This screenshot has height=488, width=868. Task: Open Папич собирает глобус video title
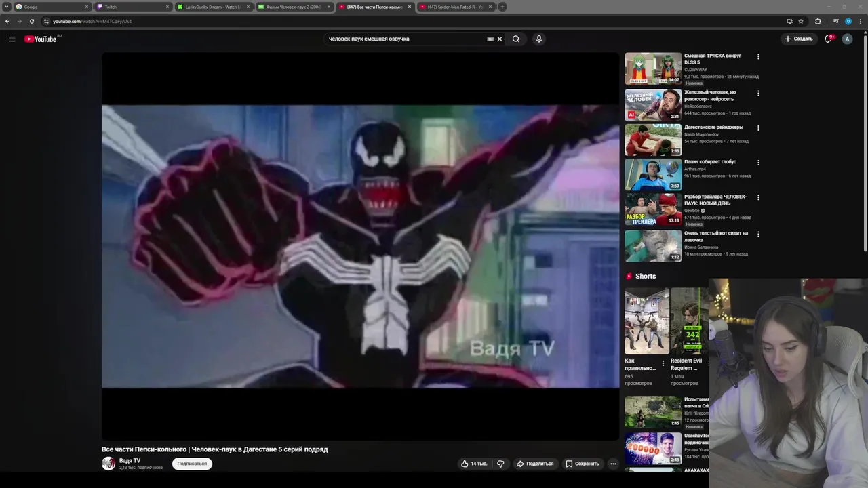(x=710, y=161)
